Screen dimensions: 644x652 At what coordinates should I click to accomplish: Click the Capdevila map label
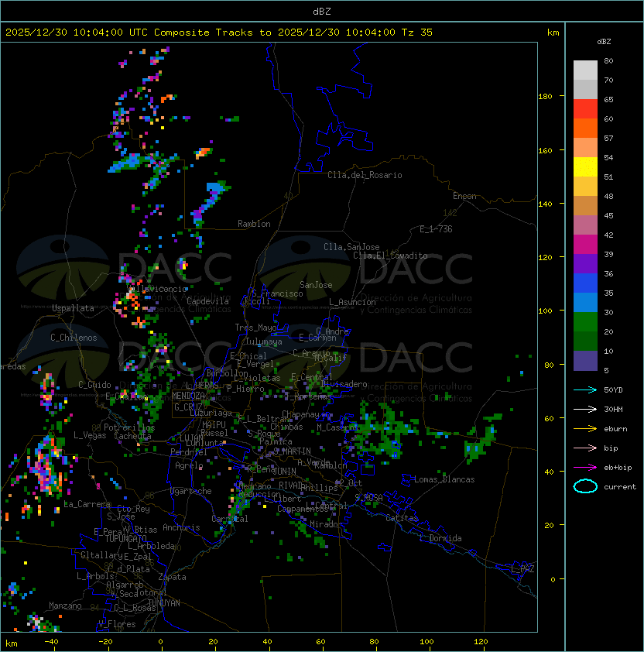click(207, 301)
